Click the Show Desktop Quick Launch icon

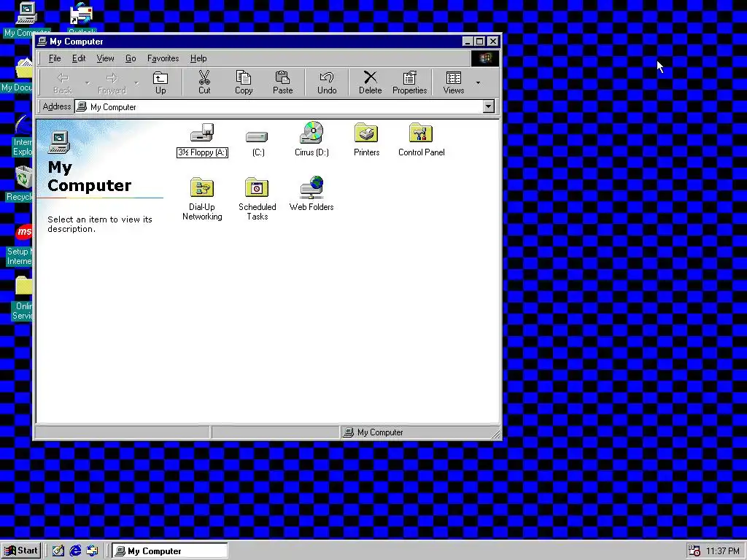pyautogui.click(x=58, y=551)
